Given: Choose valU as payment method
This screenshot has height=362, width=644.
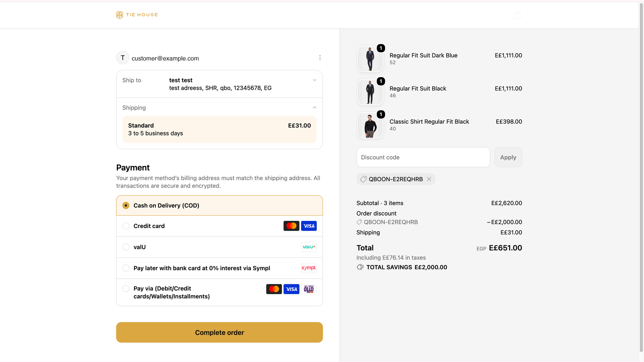Looking at the screenshot, I should [x=219, y=247].
